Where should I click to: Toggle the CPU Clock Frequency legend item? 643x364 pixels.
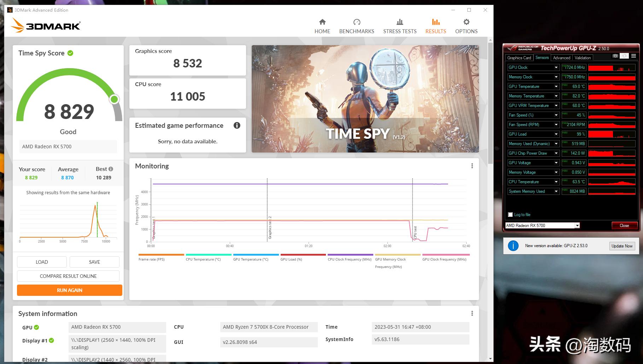349,259
